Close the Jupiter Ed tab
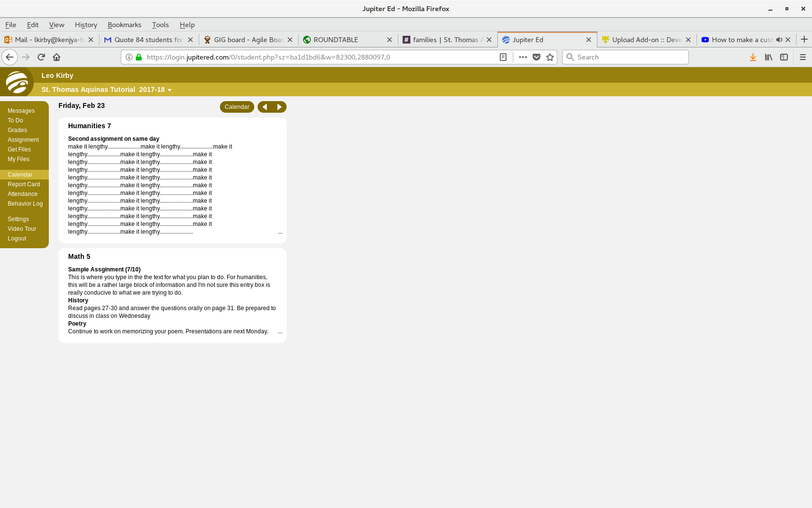Viewport: 812px width, 508px height. click(x=589, y=40)
